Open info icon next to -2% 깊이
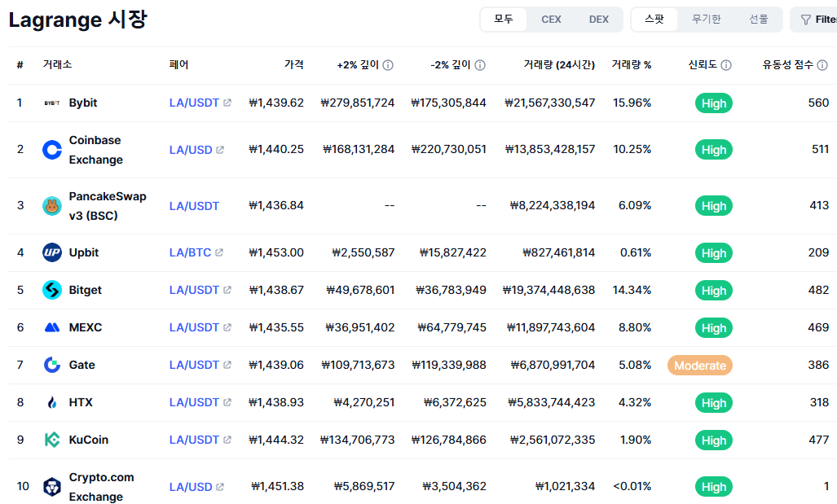 pos(480,65)
